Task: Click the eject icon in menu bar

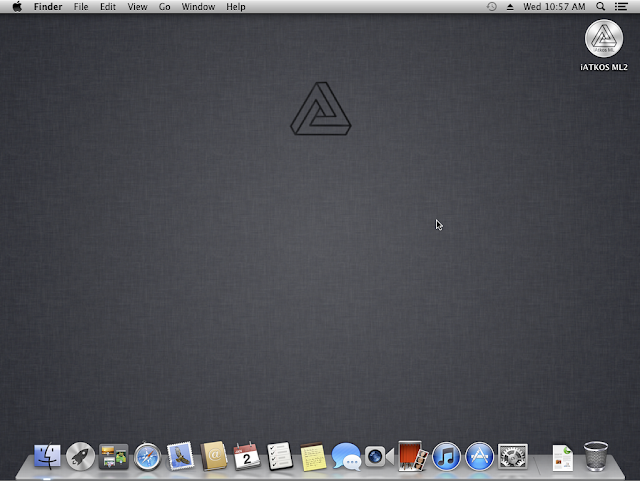Action: [510, 7]
